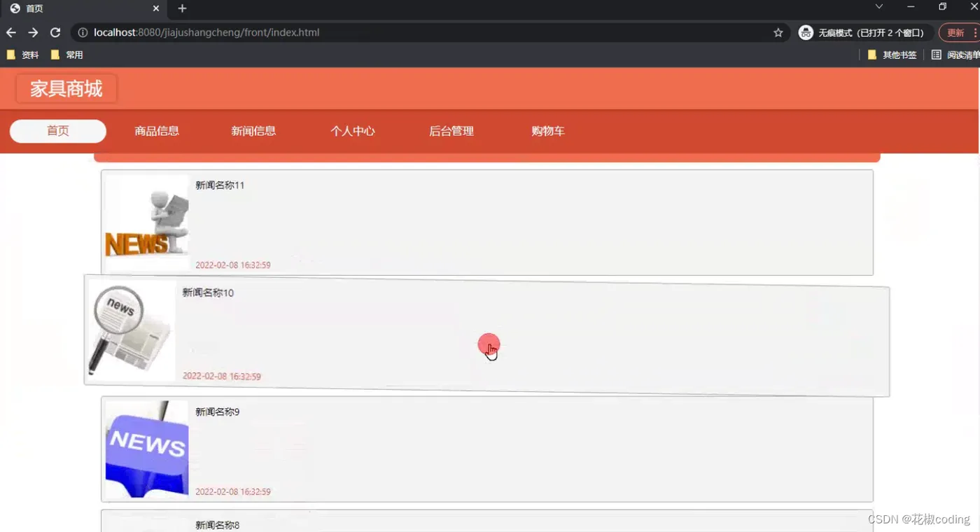
Task: Click the 新闻名称10 magnifier news thumbnail
Action: tap(132, 330)
